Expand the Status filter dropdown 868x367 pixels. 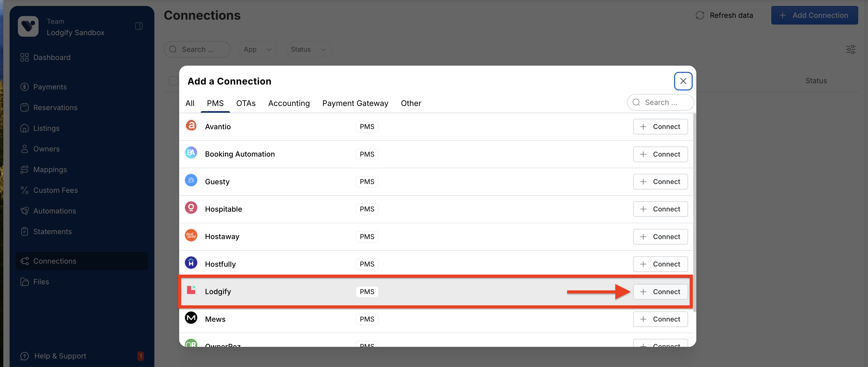[x=309, y=50]
